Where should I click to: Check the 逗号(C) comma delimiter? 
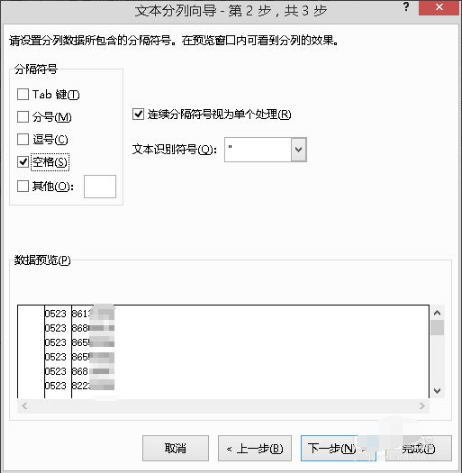tap(23, 139)
